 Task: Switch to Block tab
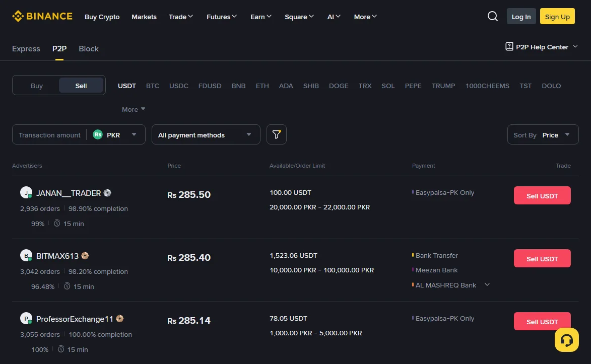click(89, 49)
